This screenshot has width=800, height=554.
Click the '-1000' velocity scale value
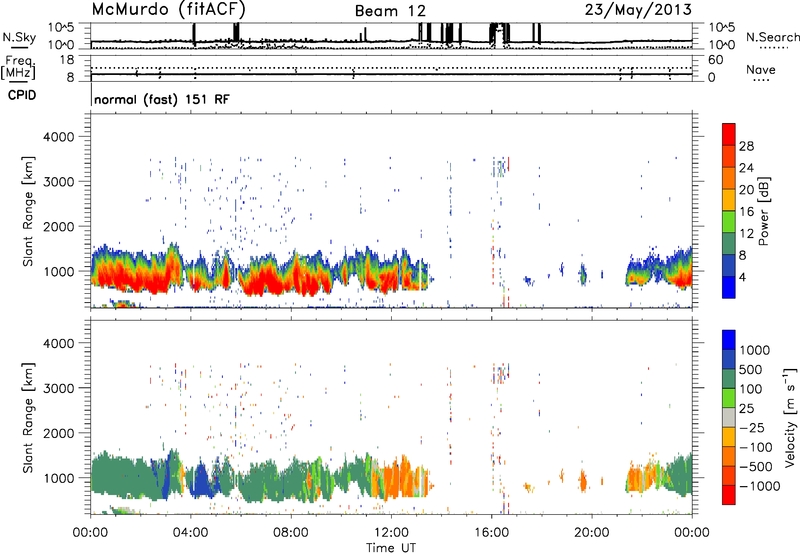click(760, 486)
